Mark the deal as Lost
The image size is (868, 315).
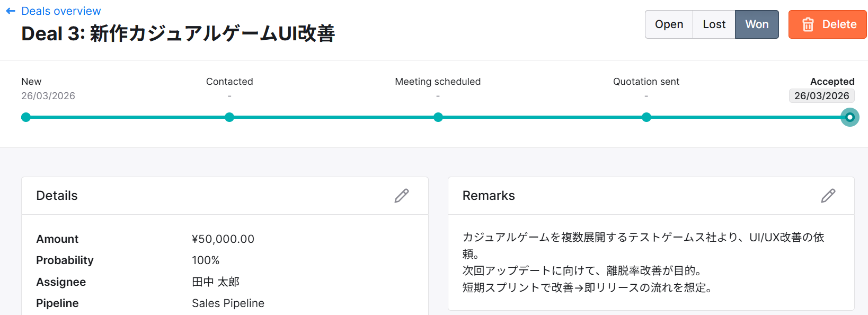point(714,24)
